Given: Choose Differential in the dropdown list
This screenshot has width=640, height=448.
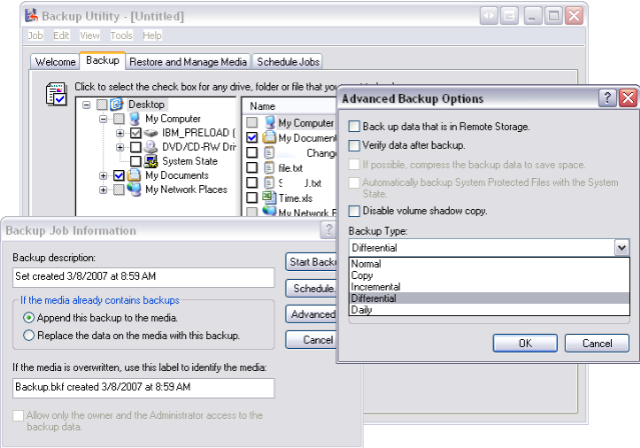Looking at the screenshot, I should (489, 298).
